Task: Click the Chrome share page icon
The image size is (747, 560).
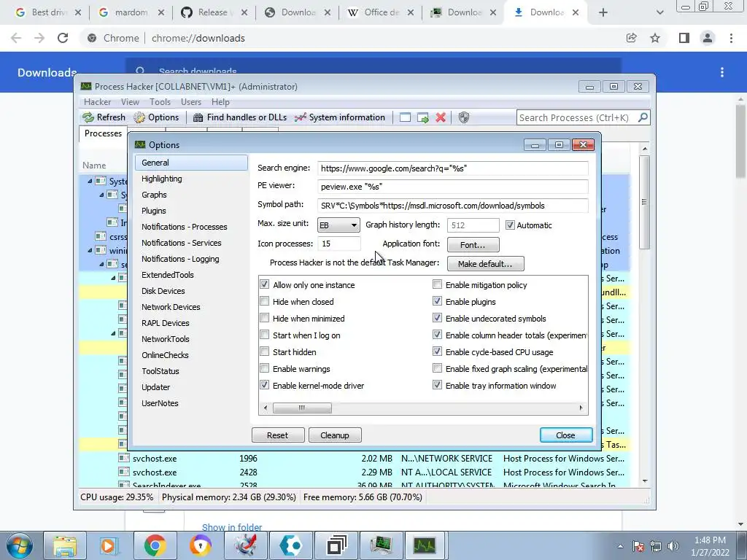Action: [631, 38]
